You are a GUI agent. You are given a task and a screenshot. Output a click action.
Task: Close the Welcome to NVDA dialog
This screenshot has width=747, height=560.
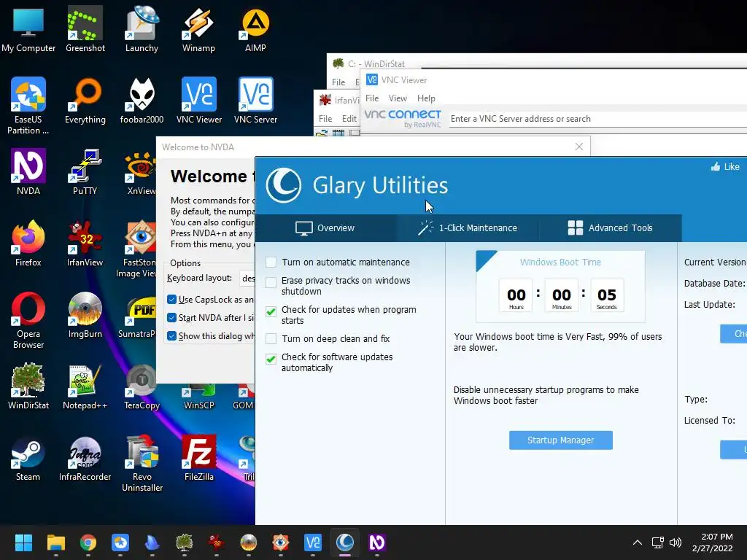pos(578,147)
